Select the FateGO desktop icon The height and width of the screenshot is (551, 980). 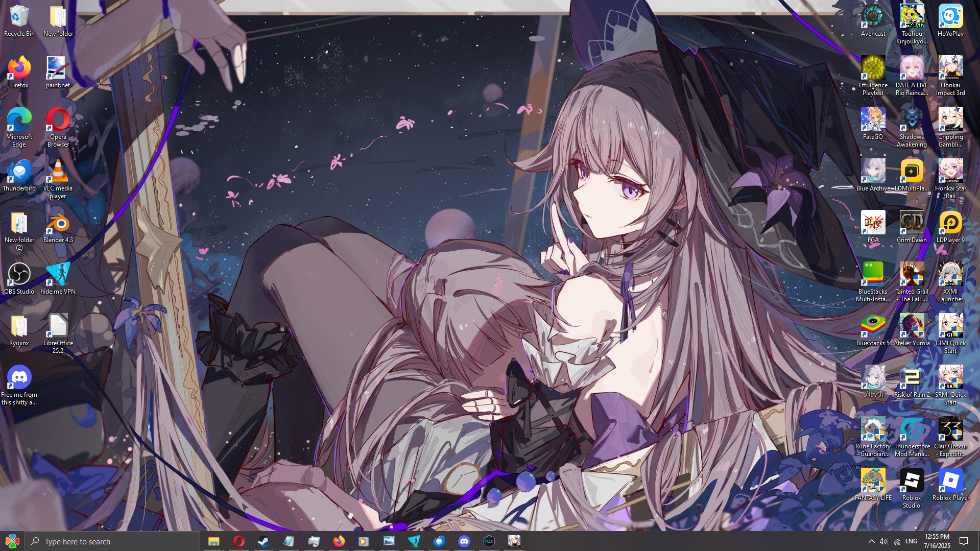pos(873,124)
